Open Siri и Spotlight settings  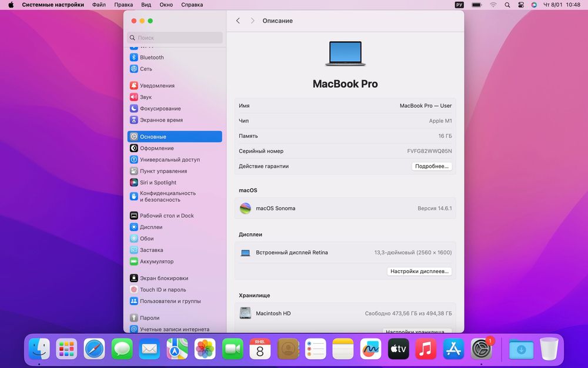(175, 183)
